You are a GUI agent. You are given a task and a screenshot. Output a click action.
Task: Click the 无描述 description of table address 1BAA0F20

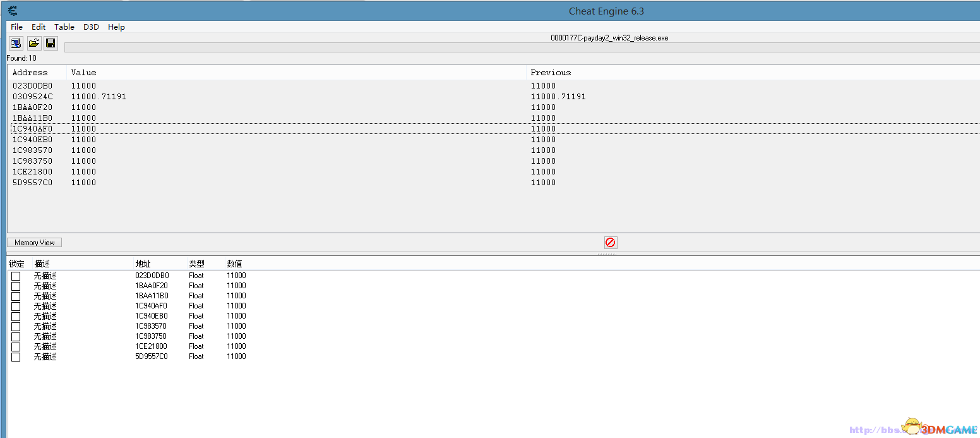(45, 286)
